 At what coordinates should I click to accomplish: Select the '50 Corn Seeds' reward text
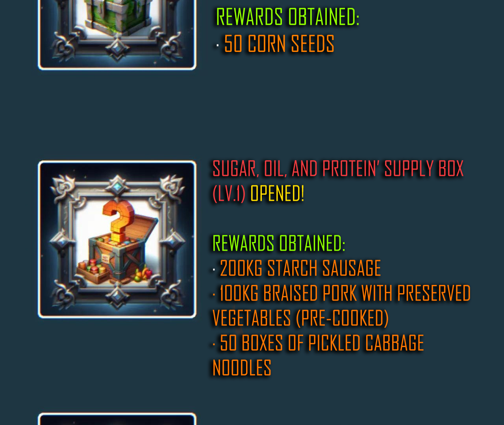[x=279, y=43]
